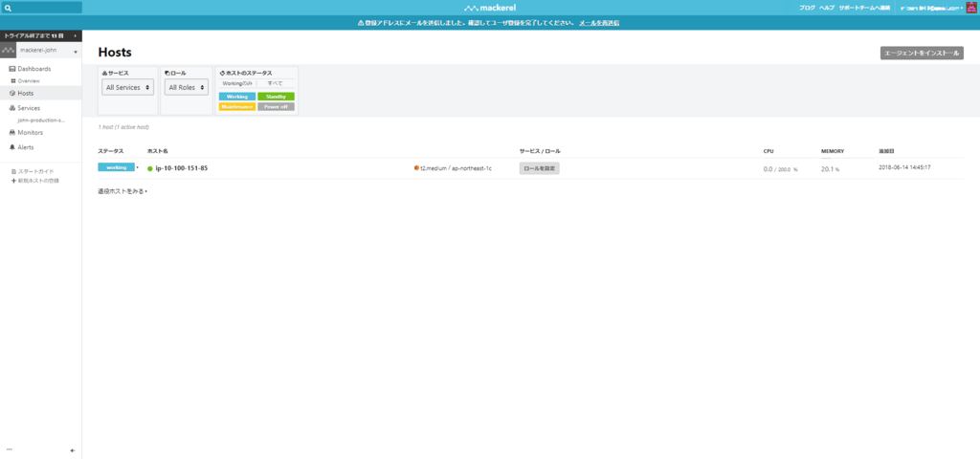Expand the trial remaining days banner
The height and width of the screenshot is (459, 980).
coord(40,36)
